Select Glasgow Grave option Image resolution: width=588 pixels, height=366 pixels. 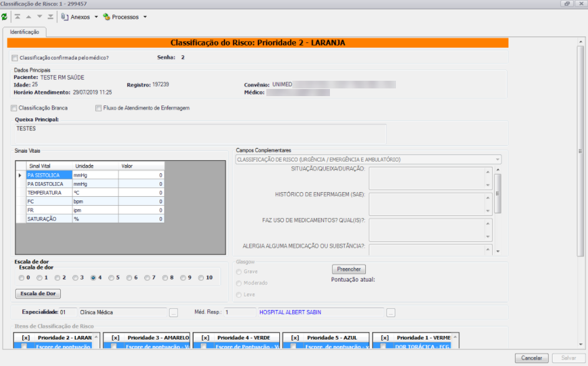click(x=239, y=272)
